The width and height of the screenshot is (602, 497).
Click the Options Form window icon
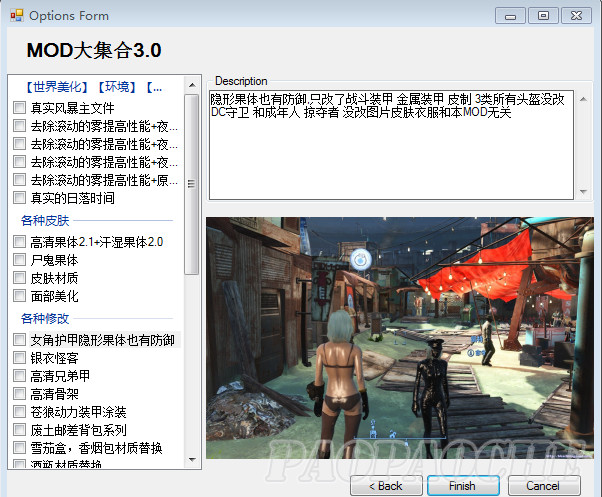(17, 16)
